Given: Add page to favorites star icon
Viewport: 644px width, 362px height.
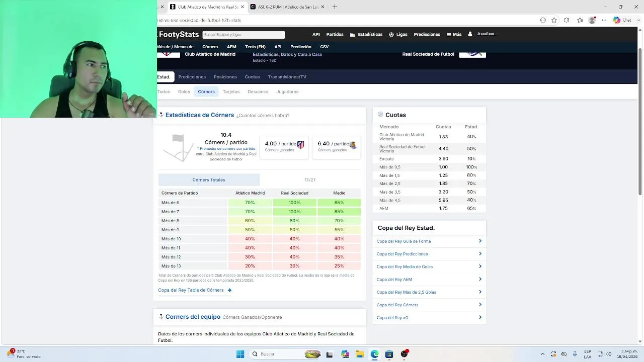Looking at the screenshot, I should (554, 20).
